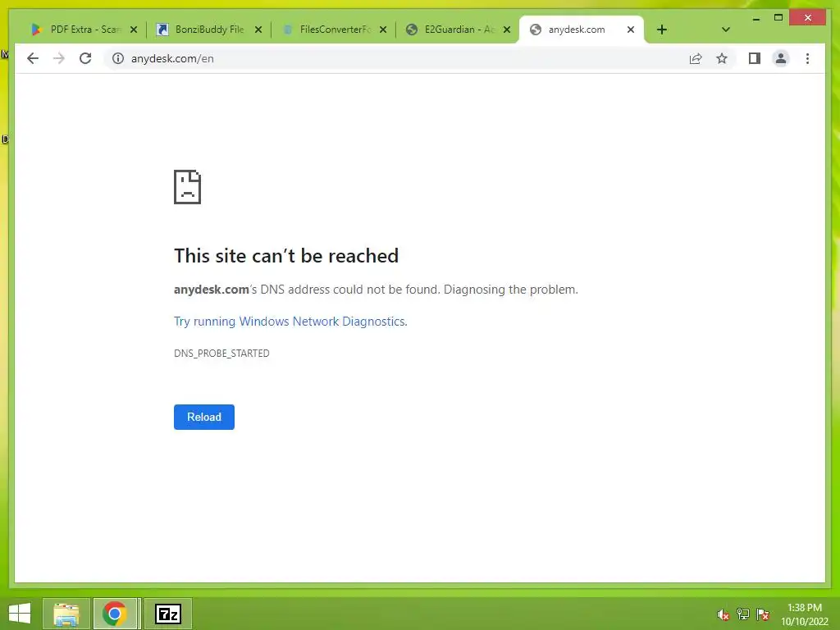Open Action Center flag tray icon
The image size is (840, 630).
763,614
